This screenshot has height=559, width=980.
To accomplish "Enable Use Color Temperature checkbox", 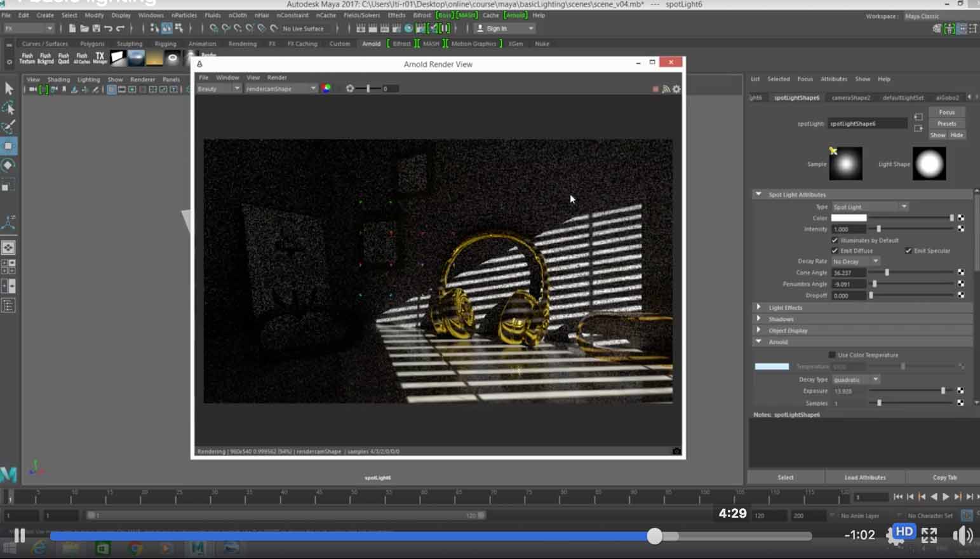I will click(832, 354).
